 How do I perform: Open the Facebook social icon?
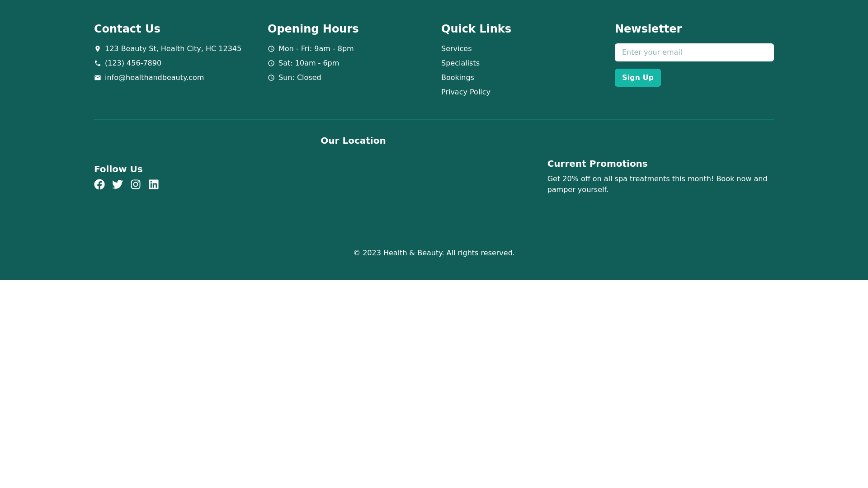pyautogui.click(x=99, y=184)
